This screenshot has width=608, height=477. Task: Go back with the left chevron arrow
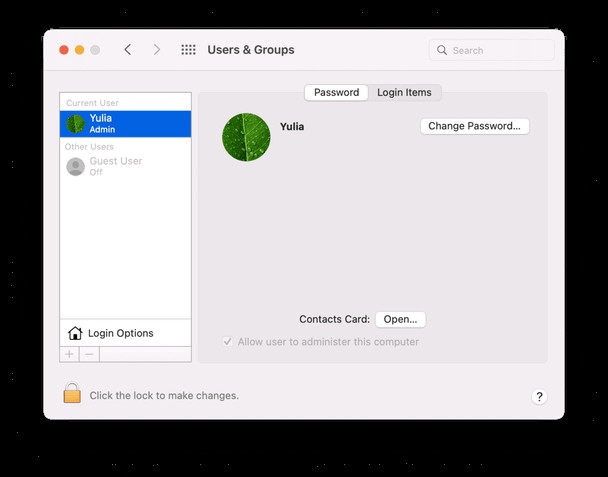128,50
